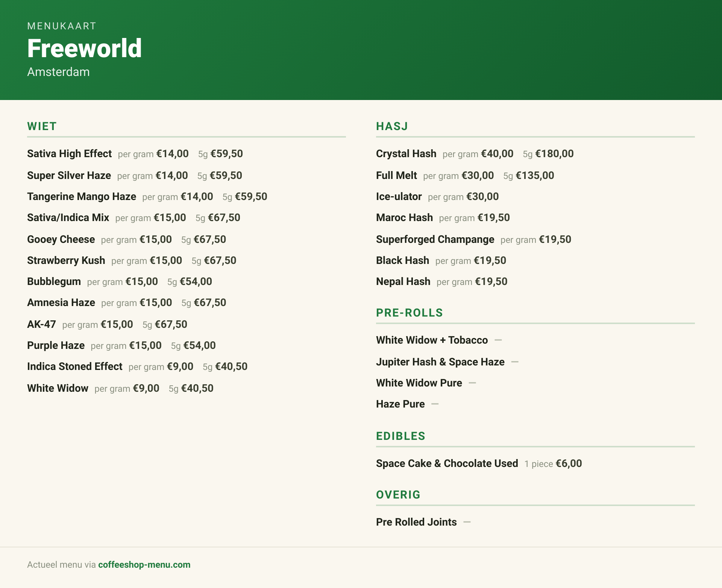Image resolution: width=722 pixels, height=588 pixels.
Task: Select the Amsterdam subtitle text
Action: coord(58,72)
